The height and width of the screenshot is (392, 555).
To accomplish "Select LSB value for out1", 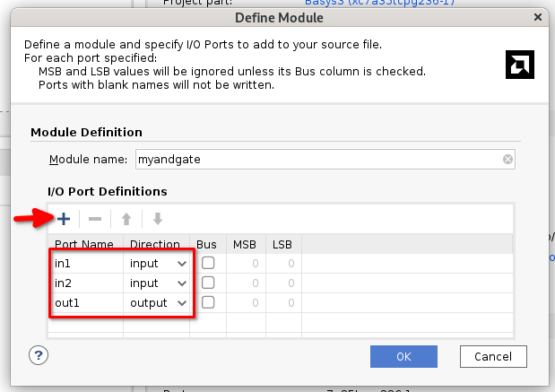I will pos(283,303).
